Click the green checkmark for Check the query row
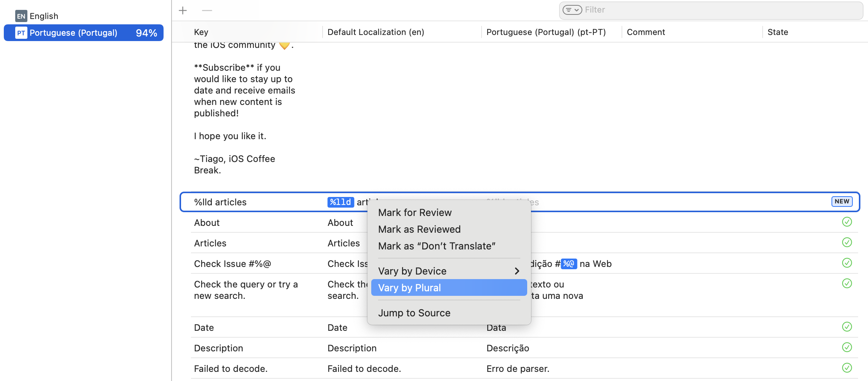The width and height of the screenshot is (868, 381). tap(847, 283)
